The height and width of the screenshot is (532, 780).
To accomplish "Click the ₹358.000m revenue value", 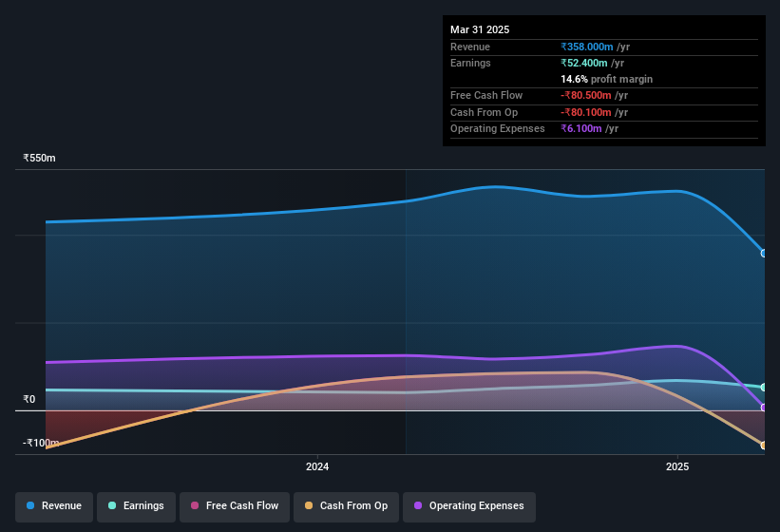I will 586,47.
